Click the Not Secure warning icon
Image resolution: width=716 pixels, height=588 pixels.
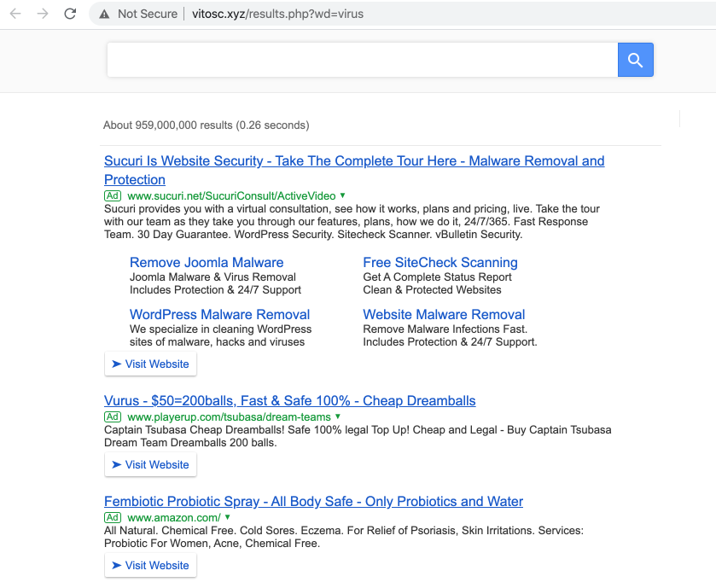(104, 14)
